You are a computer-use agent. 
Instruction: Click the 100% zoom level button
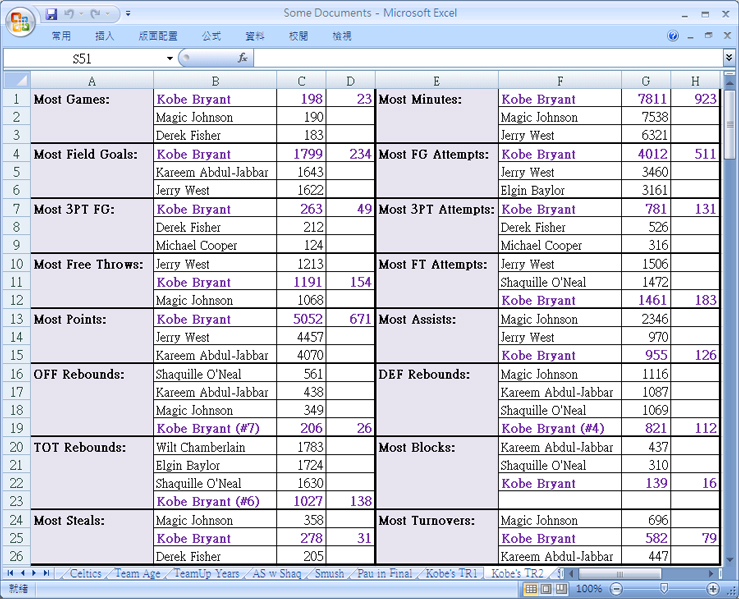[x=589, y=589]
